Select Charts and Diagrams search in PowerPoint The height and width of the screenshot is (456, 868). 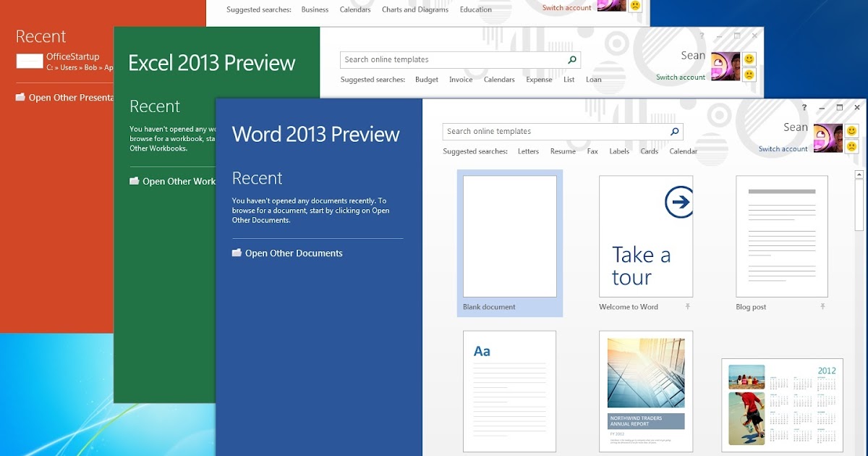click(415, 9)
